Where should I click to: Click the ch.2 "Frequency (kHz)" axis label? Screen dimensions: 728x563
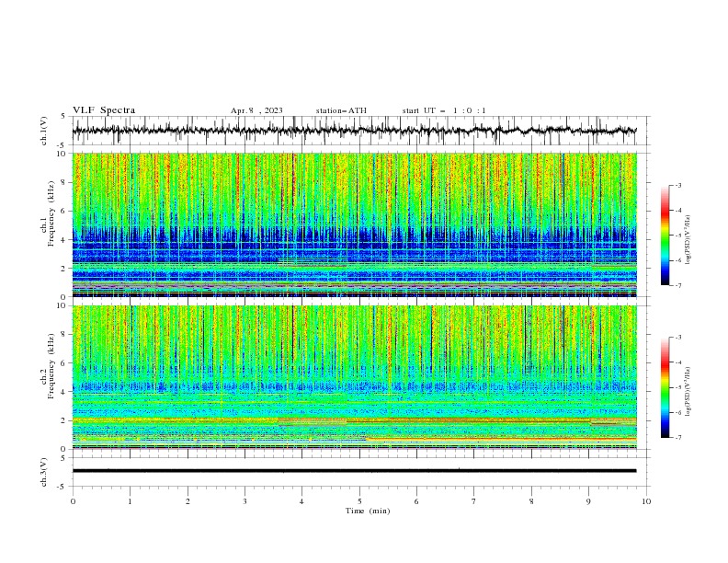[x=51, y=366]
